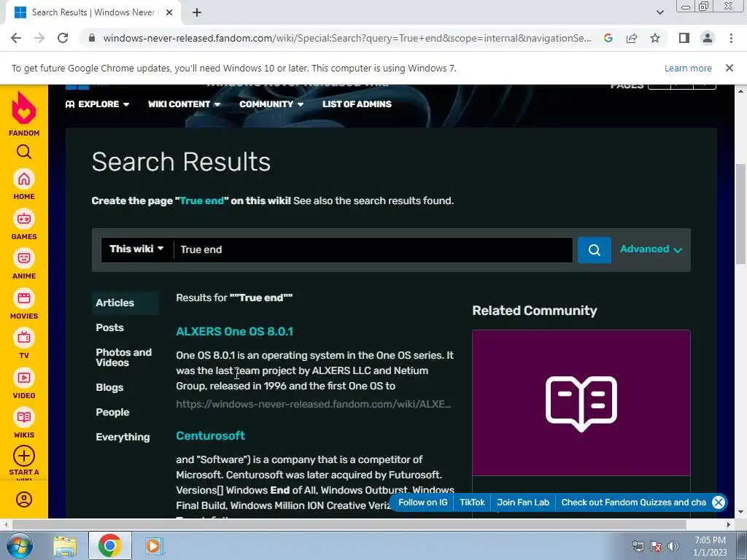Dismiss the Fandom promo bar

[x=719, y=502]
